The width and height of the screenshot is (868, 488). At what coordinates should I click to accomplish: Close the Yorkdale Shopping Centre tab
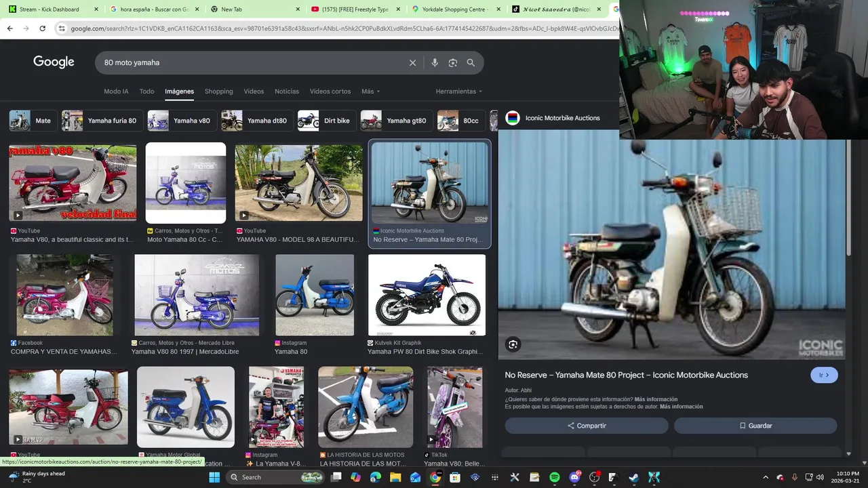[498, 9]
